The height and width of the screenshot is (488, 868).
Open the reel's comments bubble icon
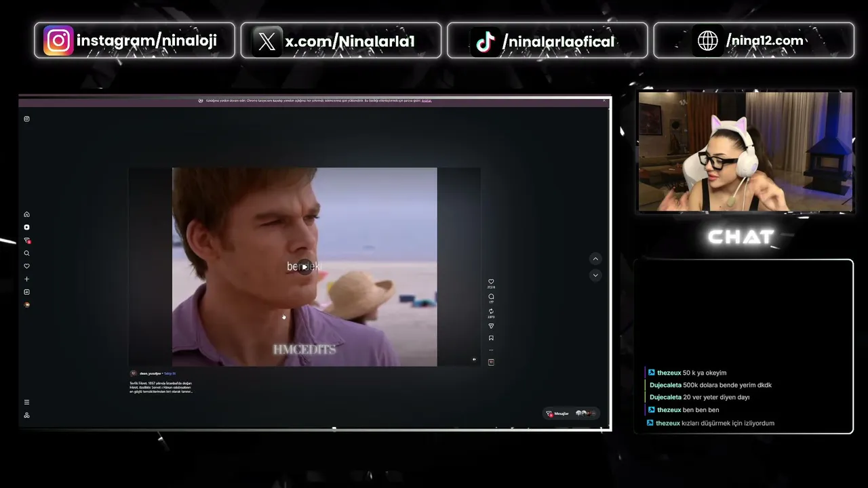[x=491, y=297]
